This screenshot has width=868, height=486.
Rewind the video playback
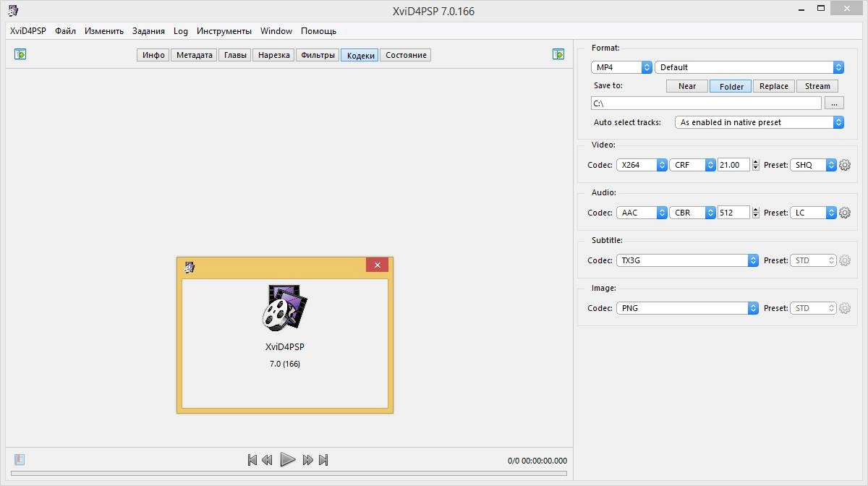[x=267, y=460]
